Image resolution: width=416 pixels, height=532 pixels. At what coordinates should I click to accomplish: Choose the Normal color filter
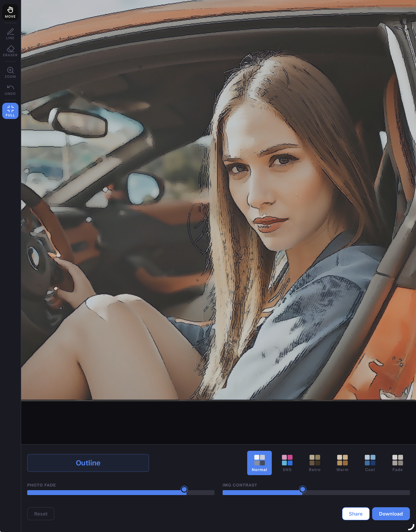point(259,463)
